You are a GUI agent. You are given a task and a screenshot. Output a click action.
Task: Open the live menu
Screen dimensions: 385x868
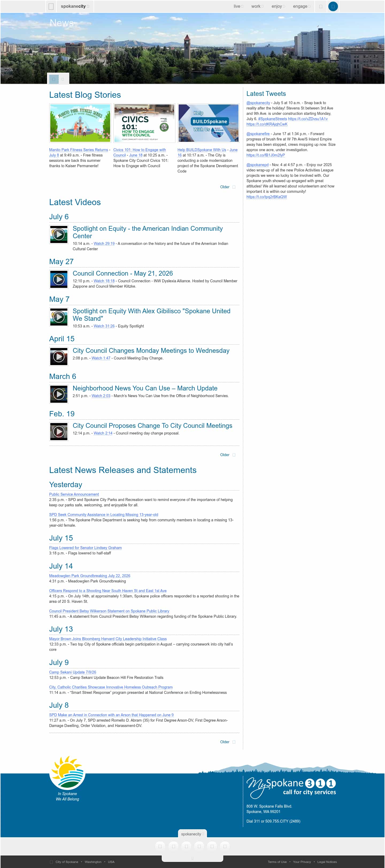[238, 6]
